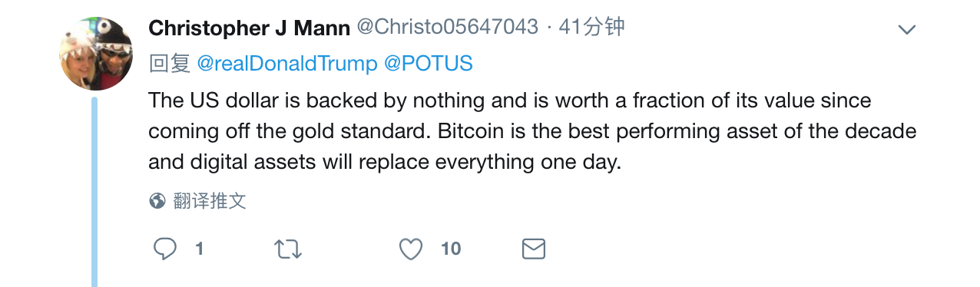The height and width of the screenshot is (287, 980).
Task: Click the tweet's last line about digital assets
Action: [x=384, y=163]
